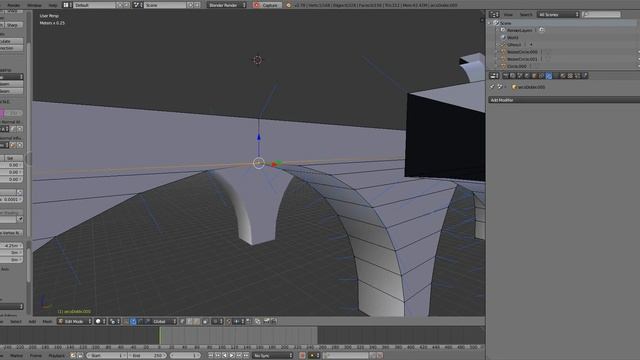Viewport: 640px width, 360px height.
Task: Play animation in reverse
Action: coord(224,356)
